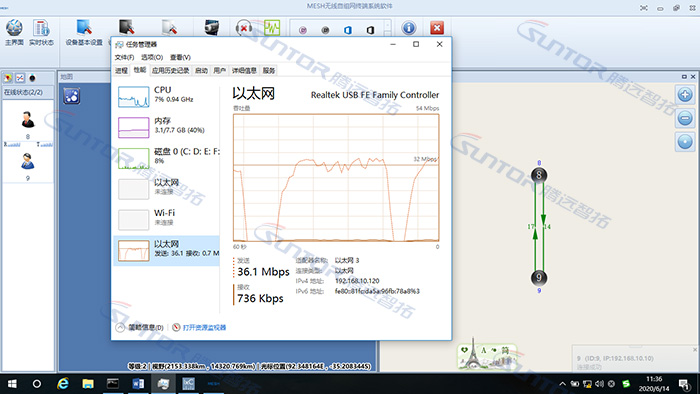The height and width of the screenshot is (394, 700).
Task: Switch to the 进程 tab
Action: tap(121, 71)
